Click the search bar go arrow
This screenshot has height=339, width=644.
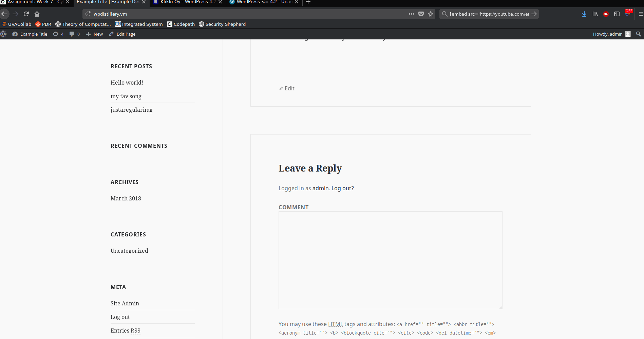[534, 14]
